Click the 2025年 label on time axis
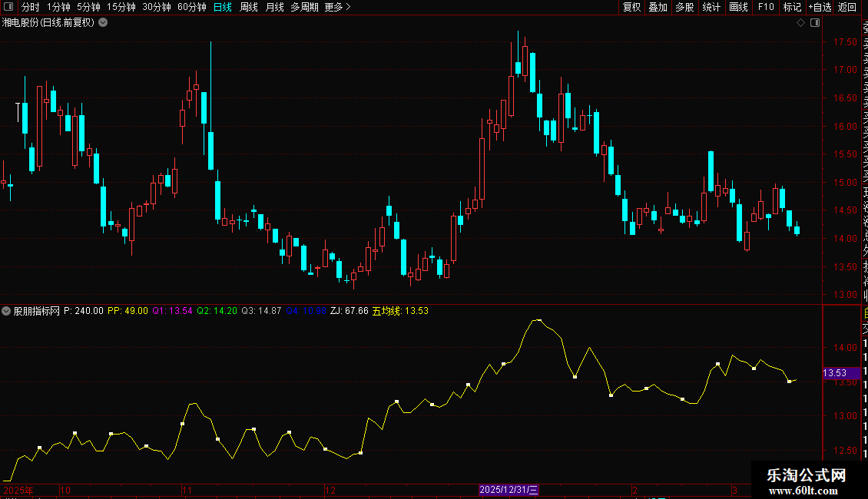The width and height of the screenshot is (868, 499). [x=18, y=490]
